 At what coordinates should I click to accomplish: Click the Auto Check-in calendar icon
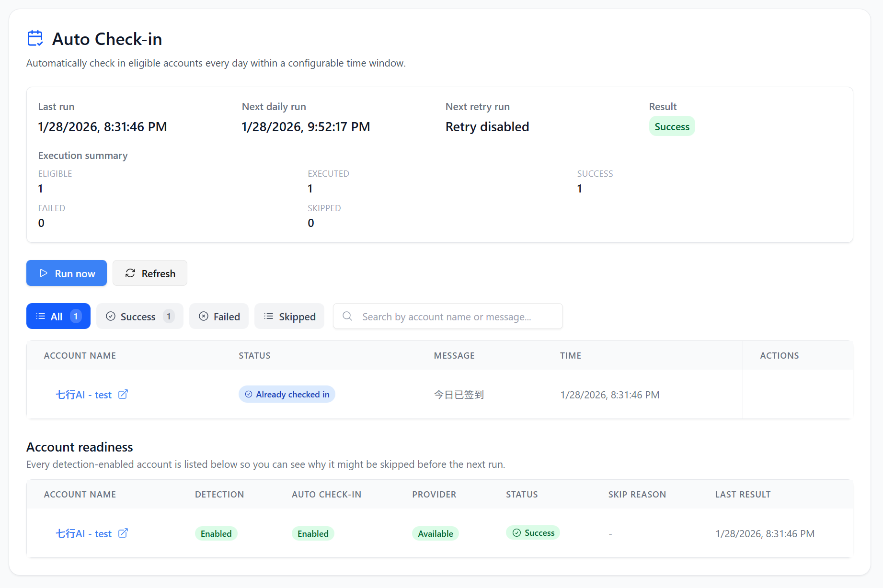coord(35,38)
